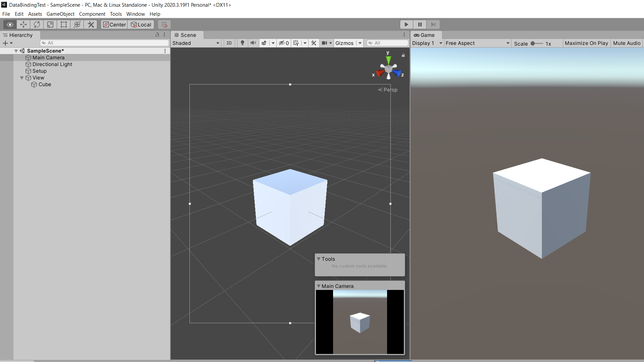
Task: Click the red X axis gizmo cone
Action: click(380, 73)
